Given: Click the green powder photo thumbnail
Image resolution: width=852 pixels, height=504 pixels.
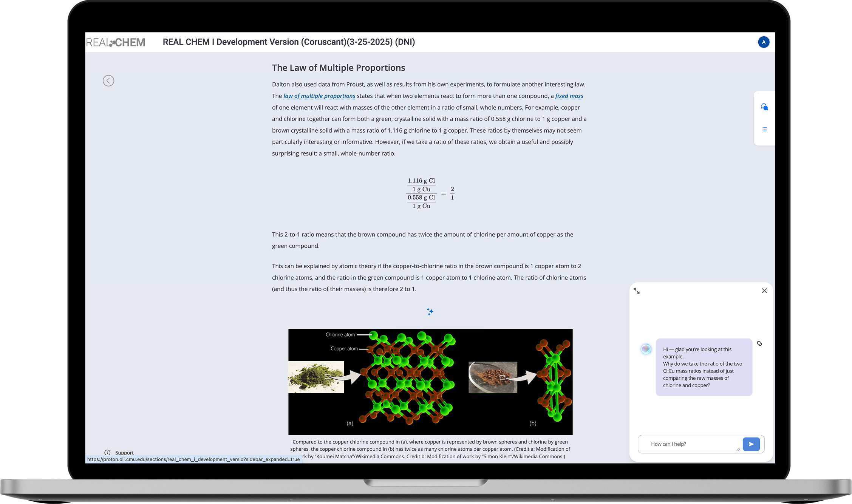Looking at the screenshot, I should tap(316, 377).
